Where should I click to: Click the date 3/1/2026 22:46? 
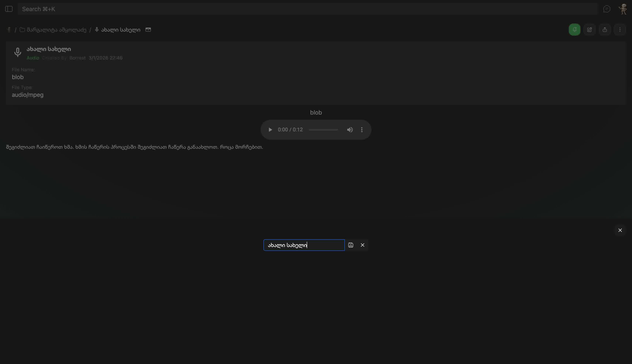106,58
